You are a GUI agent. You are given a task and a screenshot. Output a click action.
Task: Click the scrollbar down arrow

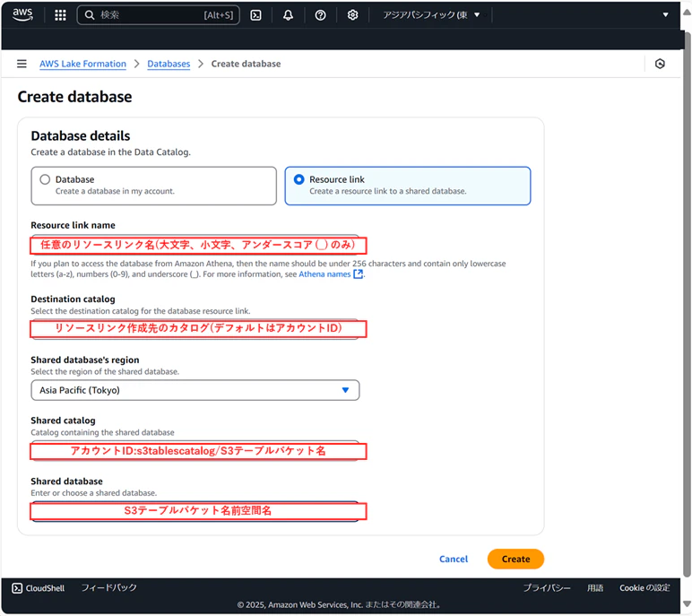(x=688, y=603)
